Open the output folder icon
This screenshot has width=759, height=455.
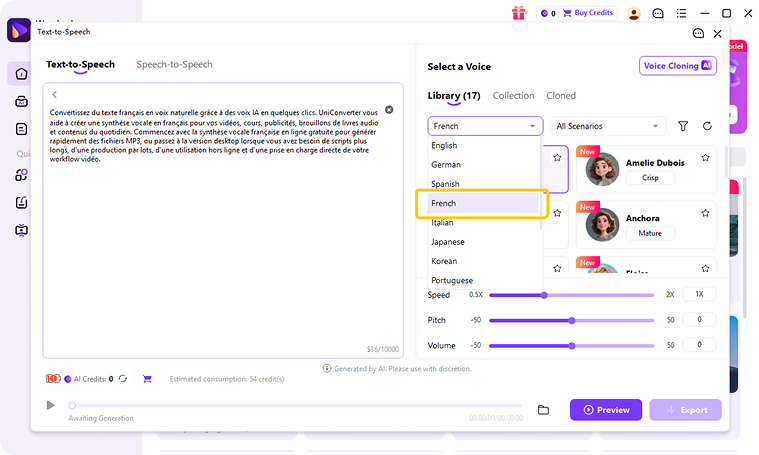tap(543, 410)
